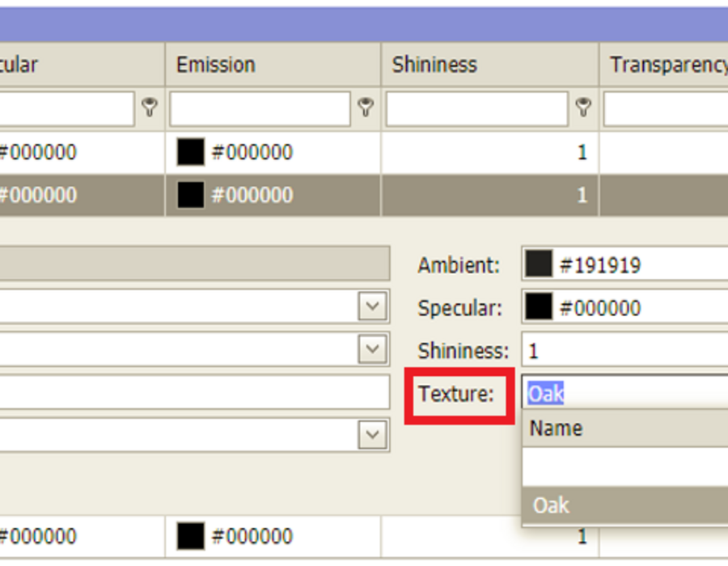This screenshot has width=728, height=566.
Task: Click the Ambient: label
Action: pyautogui.click(x=459, y=265)
